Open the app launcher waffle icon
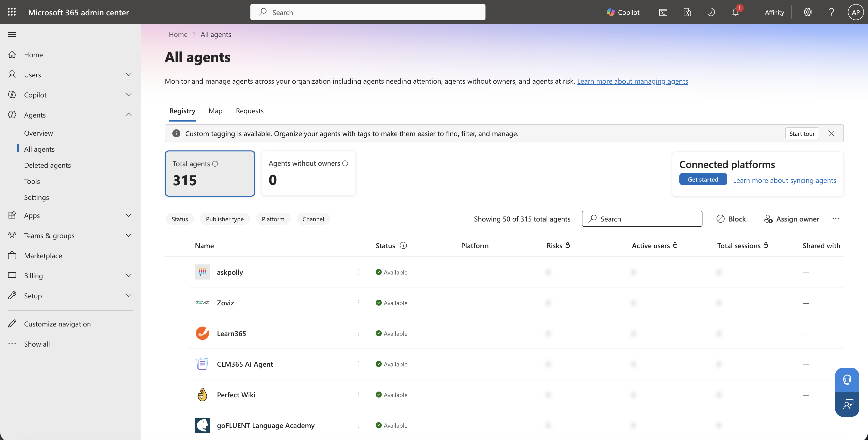Viewport: 868px width, 440px height. (12, 12)
